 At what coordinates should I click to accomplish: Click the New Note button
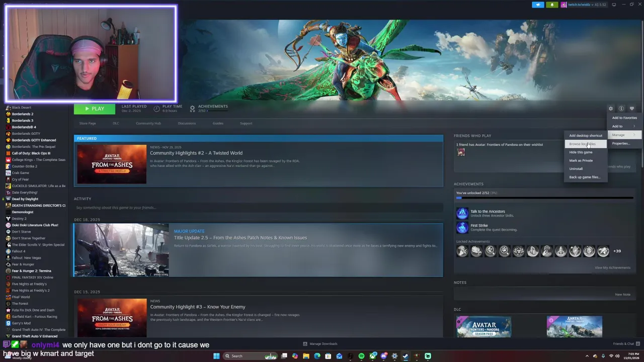coord(622,295)
